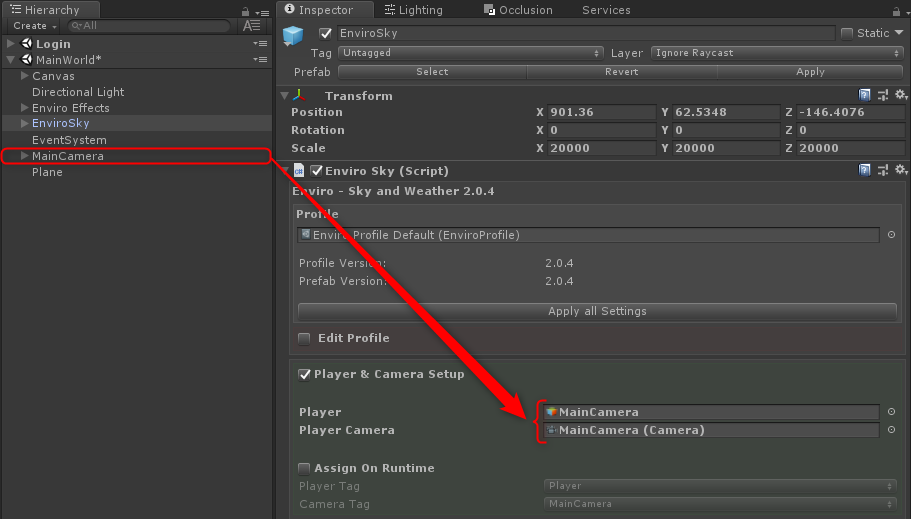Click the prefab Revert button
Image resolution: width=911 pixels, height=519 pixels.
coord(621,72)
